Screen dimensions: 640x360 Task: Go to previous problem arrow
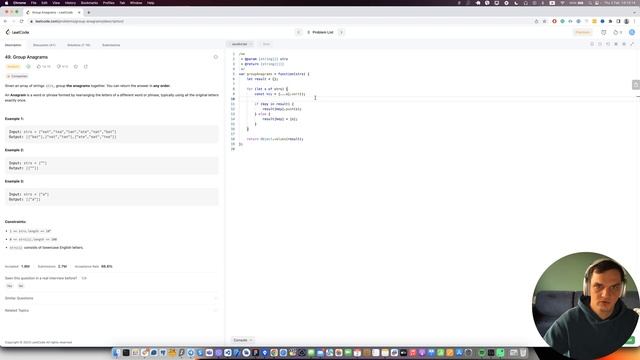(298, 32)
